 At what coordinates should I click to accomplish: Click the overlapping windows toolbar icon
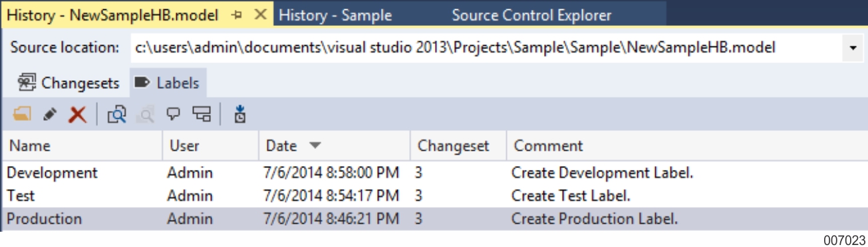[202, 114]
